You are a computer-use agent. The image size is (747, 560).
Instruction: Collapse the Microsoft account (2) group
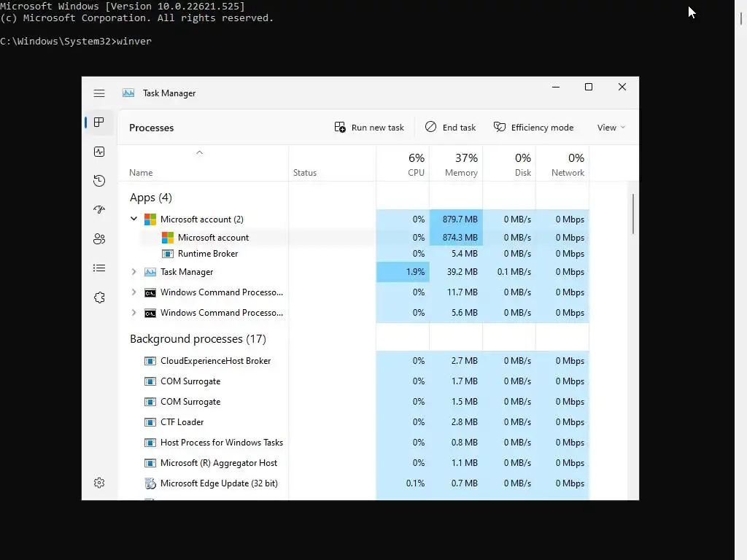134,219
